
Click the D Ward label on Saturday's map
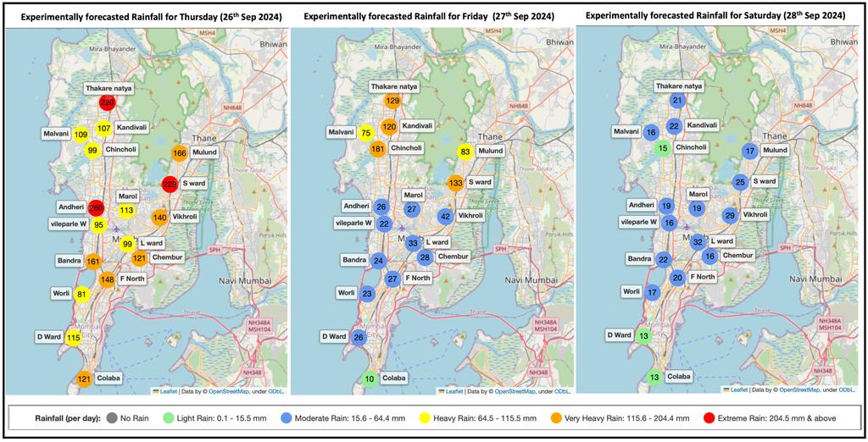(618, 335)
